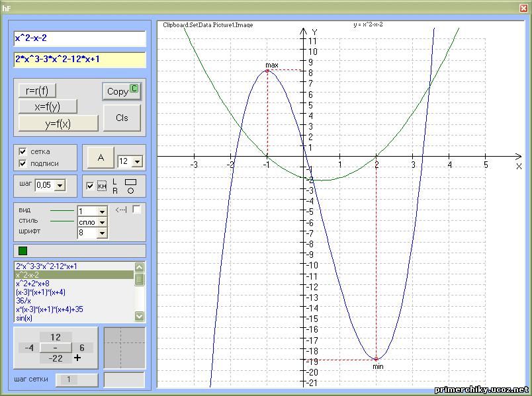Click the green line color swatch
532x396 pixels.
(23, 251)
